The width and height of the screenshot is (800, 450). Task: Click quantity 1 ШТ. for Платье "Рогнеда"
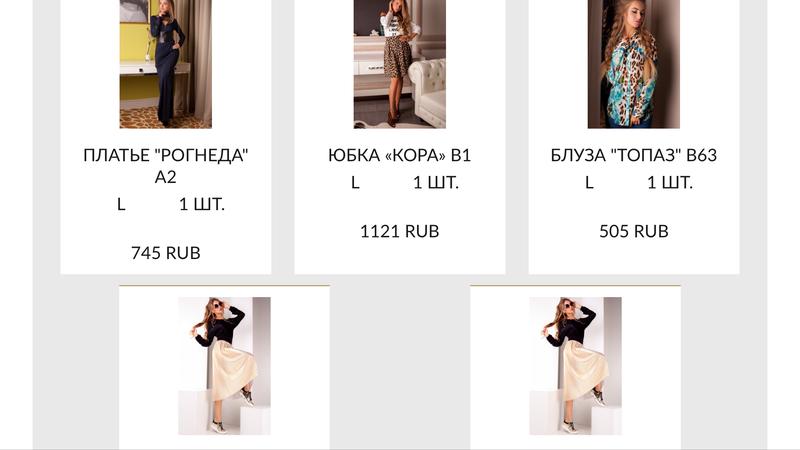click(202, 205)
